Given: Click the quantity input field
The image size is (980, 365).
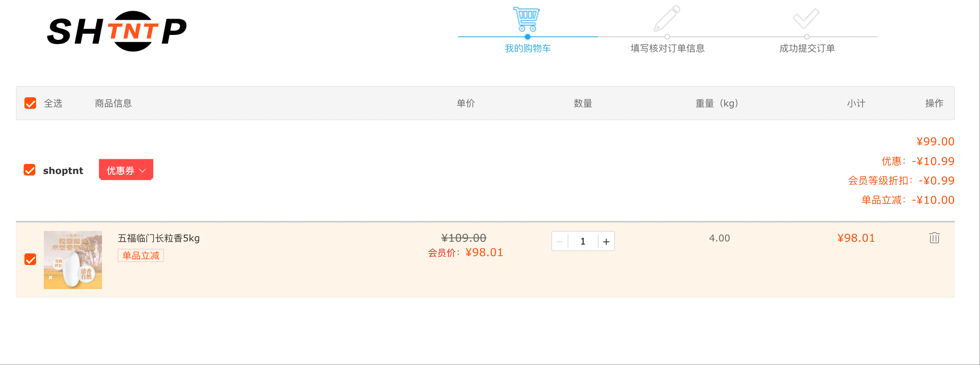Looking at the screenshot, I should pyautogui.click(x=583, y=241).
